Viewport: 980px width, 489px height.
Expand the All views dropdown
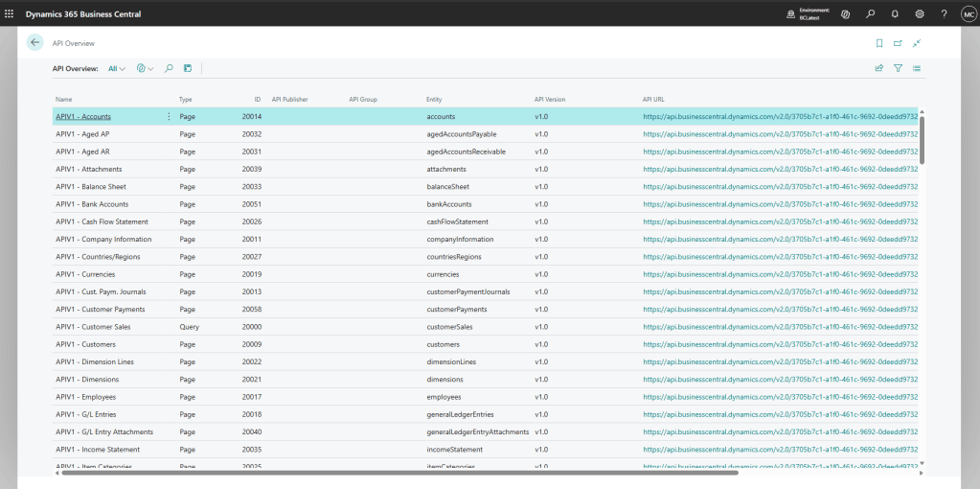[x=117, y=69]
